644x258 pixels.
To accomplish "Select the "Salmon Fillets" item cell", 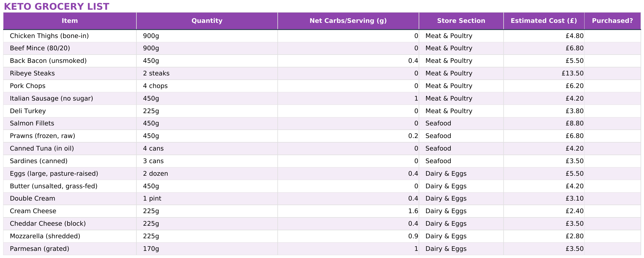I will point(70,123).
